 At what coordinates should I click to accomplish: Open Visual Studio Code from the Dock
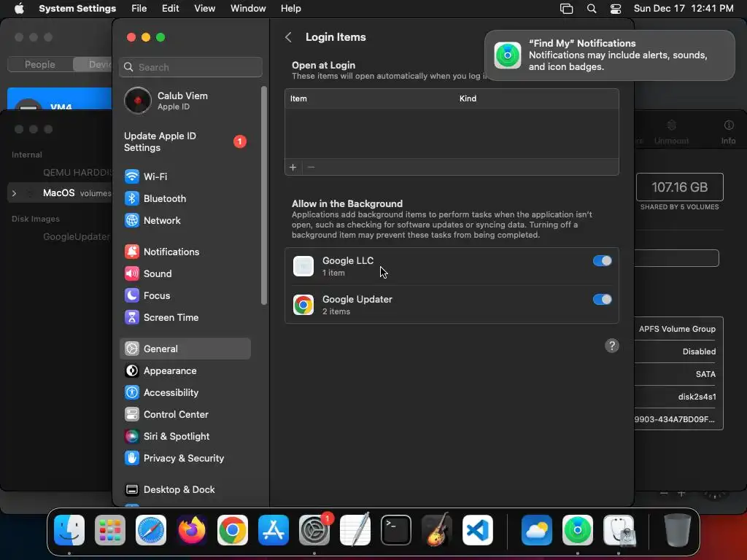click(478, 530)
